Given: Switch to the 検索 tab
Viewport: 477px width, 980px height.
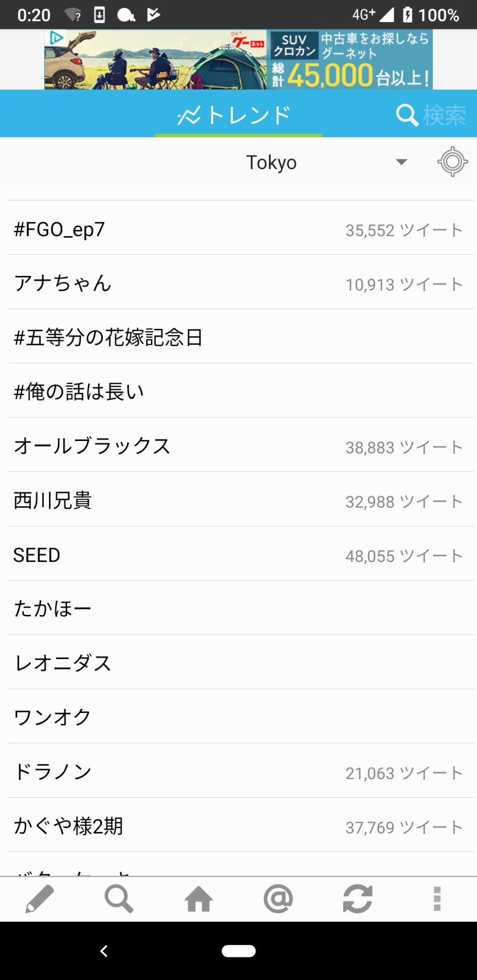Looking at the screenshot, I should [430, 115].
